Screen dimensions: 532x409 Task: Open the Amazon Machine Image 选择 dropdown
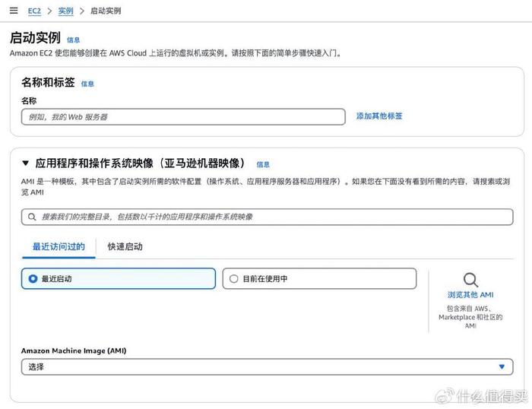pos(267,367)
